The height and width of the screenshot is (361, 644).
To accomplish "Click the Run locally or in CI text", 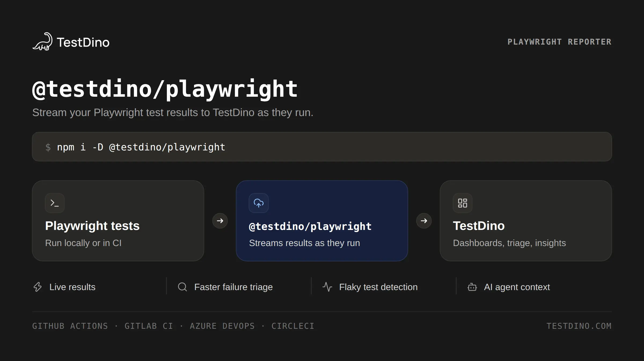I will tap(83, 243).
